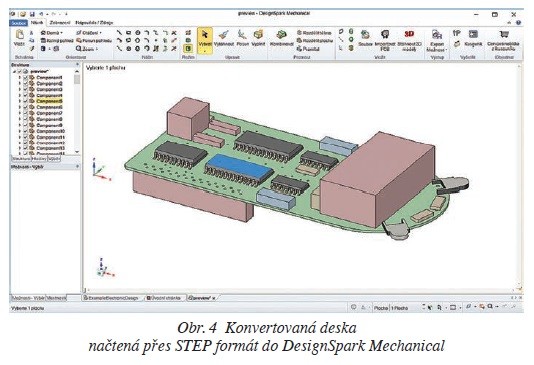Screen dimensions: 534x365
Task: Click the Rozdělit těleso tool
Action: coord(314,33)
